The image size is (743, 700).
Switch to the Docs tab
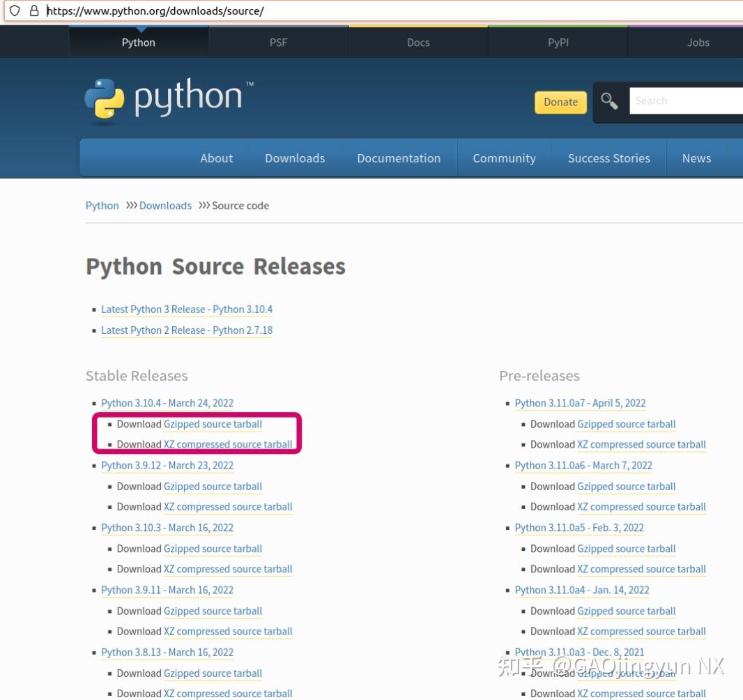(x=418, y=42)
